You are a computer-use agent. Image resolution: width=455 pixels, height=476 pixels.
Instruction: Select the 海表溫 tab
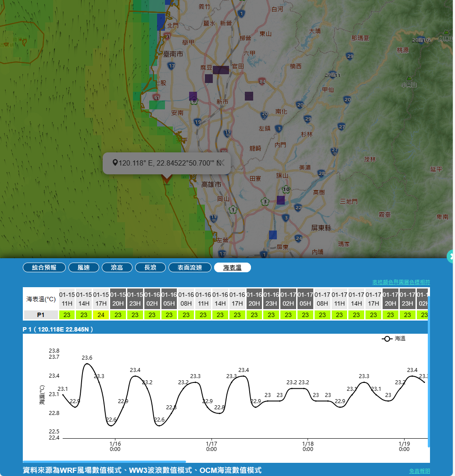[x=232, y=267]
